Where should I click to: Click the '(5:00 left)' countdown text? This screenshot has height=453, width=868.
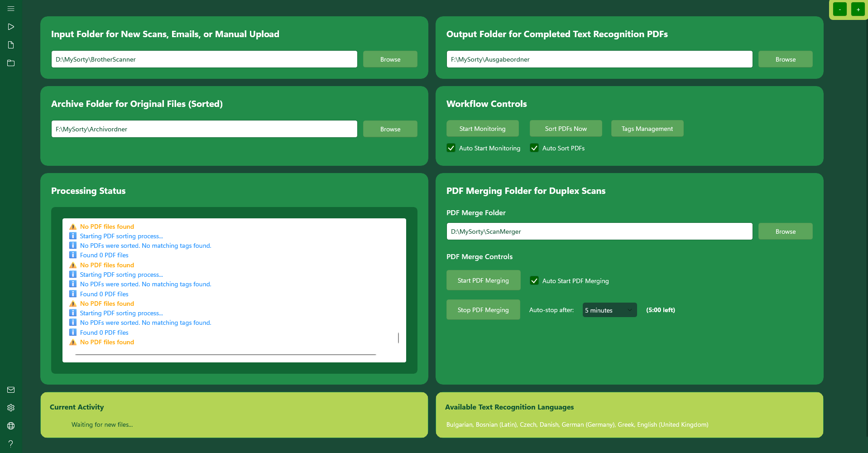(x=660, y=310)
